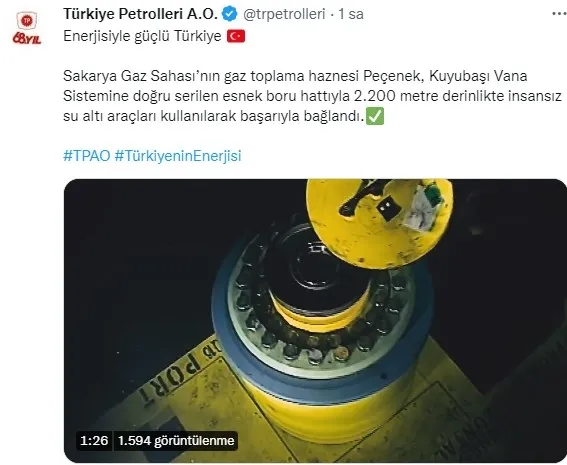Open the @trpetrolleri handle link
Screen dimensions: 567x465
click(284, 14)
